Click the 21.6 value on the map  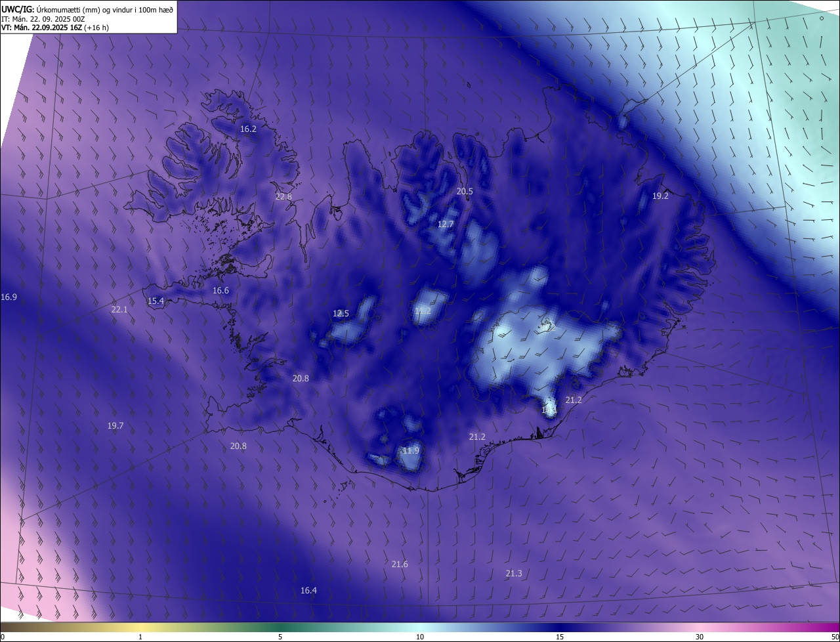click(400, 565)
